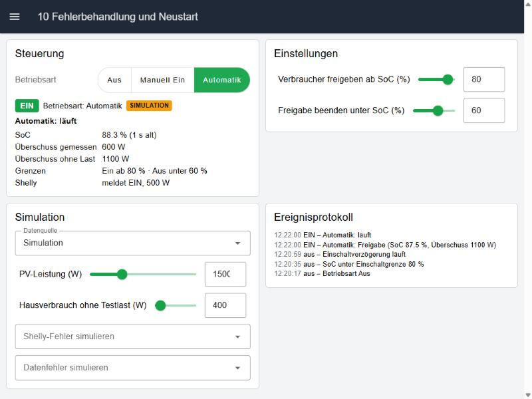Click Überschuss gemessen value 600 W
The width and height of the screenshot is (532, 399).
[113, 147]
